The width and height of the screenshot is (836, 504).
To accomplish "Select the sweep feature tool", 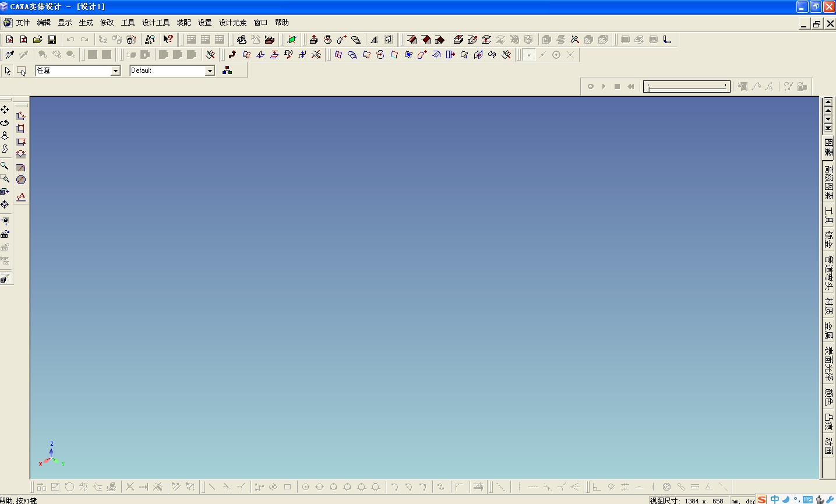I will click(341, 40).
